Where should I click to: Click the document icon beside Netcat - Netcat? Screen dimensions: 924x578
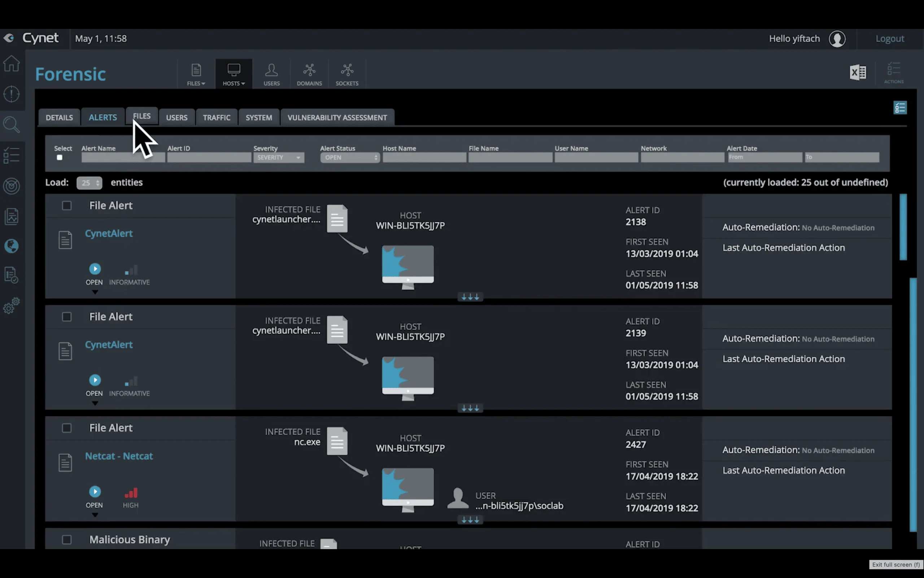(65, 462)
